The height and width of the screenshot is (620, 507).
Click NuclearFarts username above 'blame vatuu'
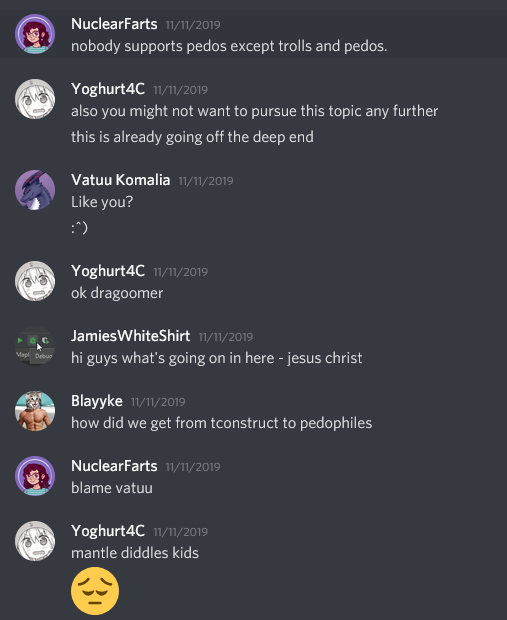[114, 466]
